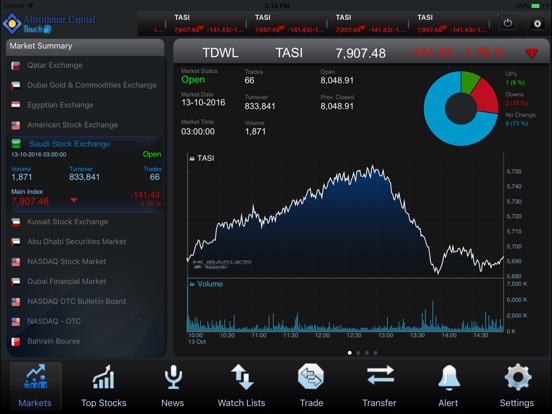
Task: Tap the last TASI ticker item
Action: point(452,24)
